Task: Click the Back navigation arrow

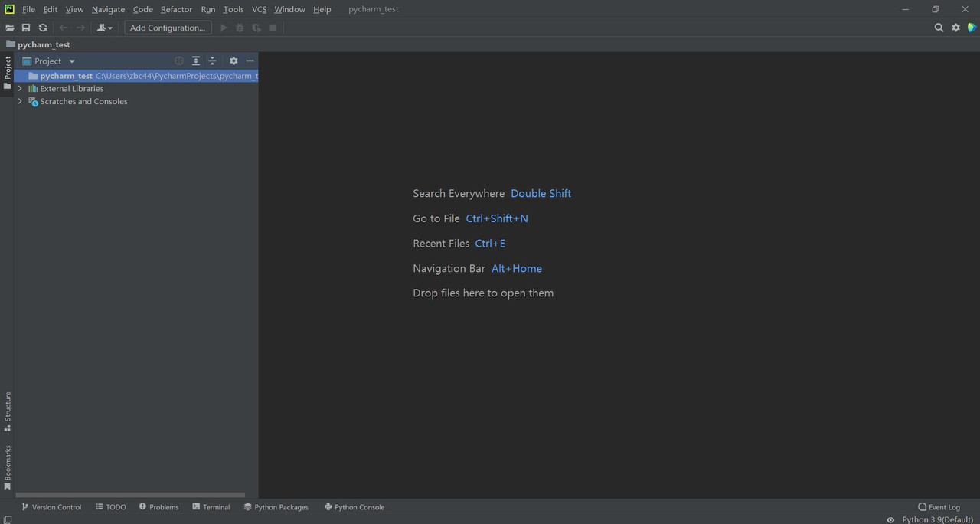Action: [x=64, y=28]
